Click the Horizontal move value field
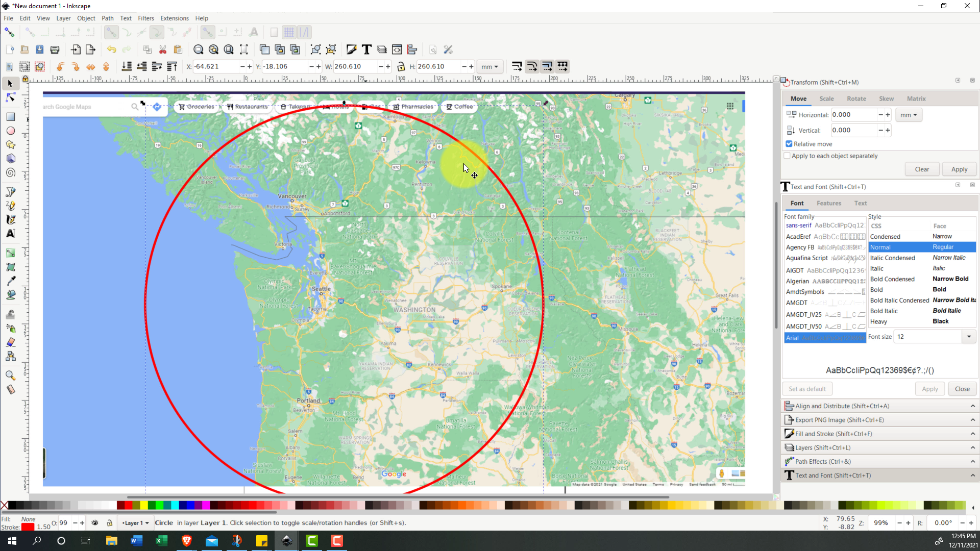This screenshot has height=551, width=980. [x=853, y=115]
